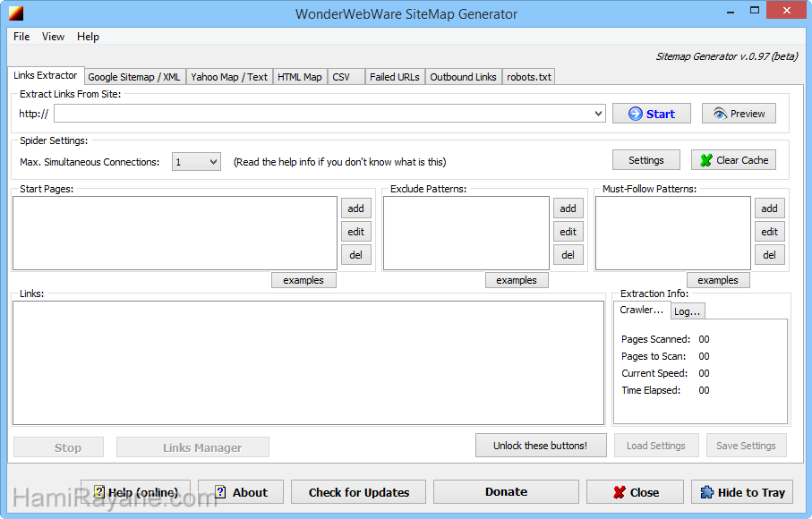This screenshot has width=812, height=519.
Task: Click the Pages to Scan value 00
Action: pyautogui.click(x=705, y=356)
